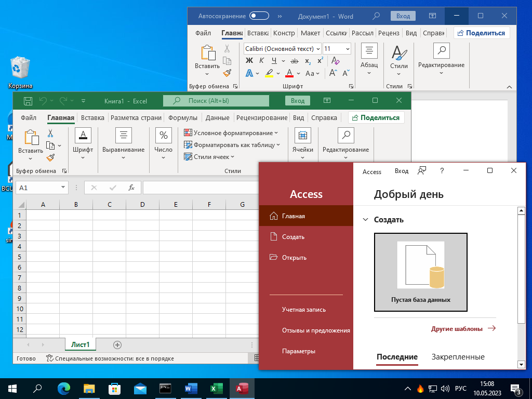Select Лист1 sheet tab
This screenshot has height=399, width=532.
81,345
